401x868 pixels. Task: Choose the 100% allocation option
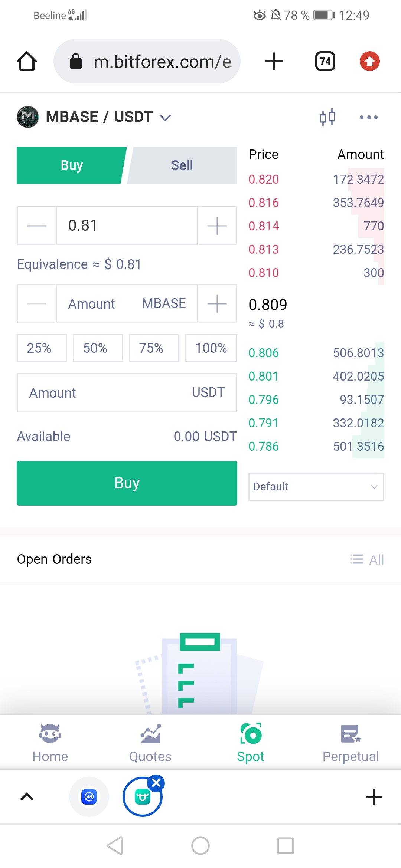211,348
